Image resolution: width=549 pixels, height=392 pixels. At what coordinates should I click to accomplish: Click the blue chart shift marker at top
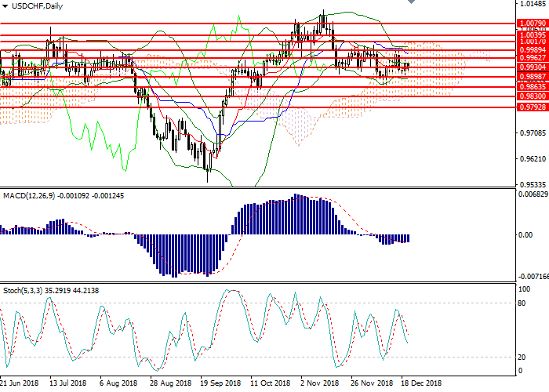410,3
